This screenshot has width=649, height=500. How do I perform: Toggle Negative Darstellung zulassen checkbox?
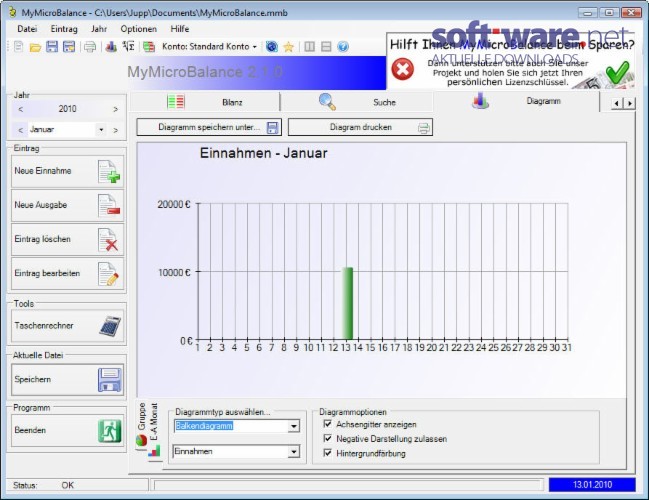point(328,438)
